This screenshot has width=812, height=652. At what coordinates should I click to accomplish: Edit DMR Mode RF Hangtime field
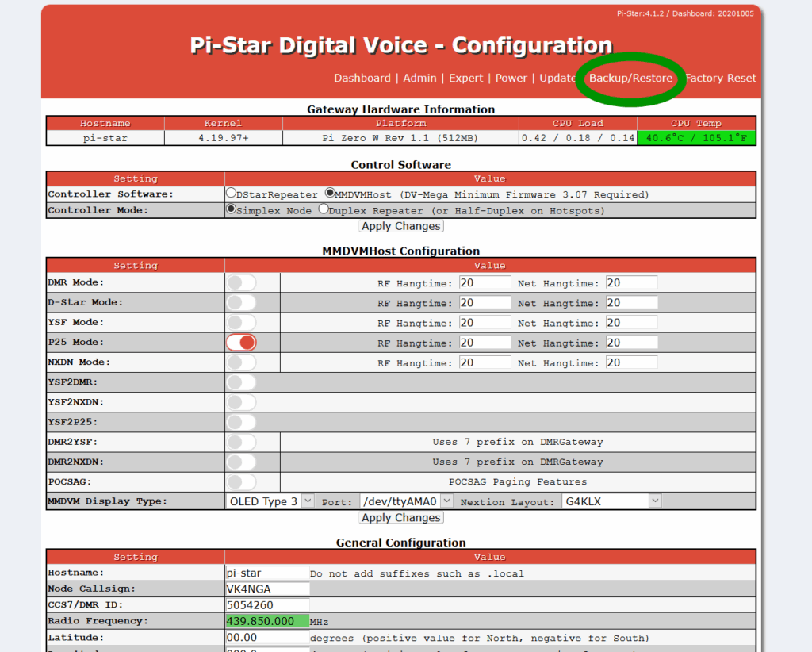pos(485,282)
